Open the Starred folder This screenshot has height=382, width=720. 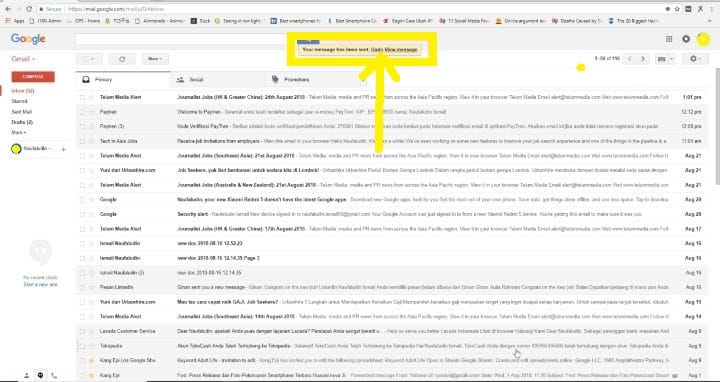[x=19, y=101]
